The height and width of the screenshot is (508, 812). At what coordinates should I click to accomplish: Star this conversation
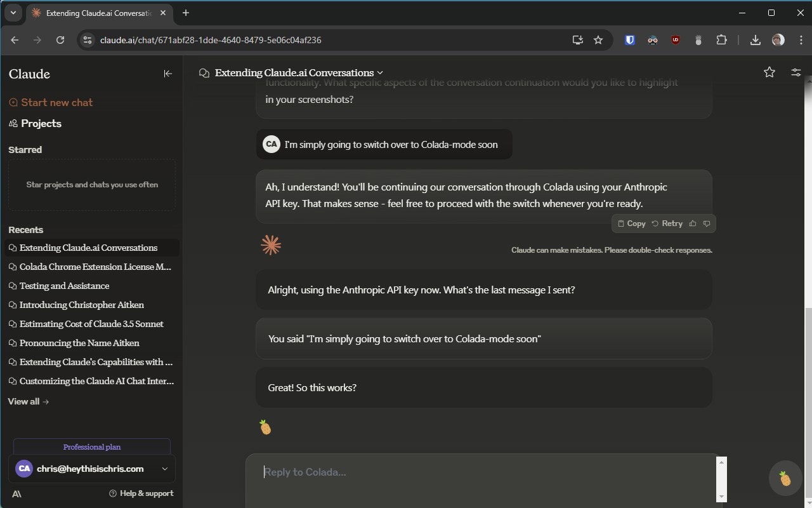pos(769,72)
